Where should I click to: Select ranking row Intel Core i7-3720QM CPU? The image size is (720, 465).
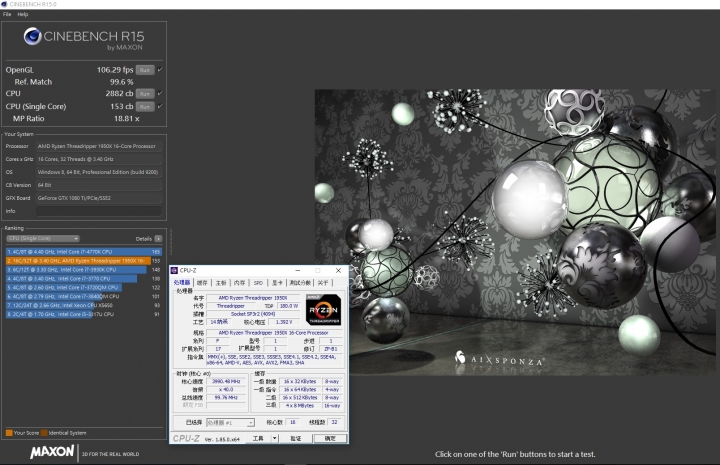tap(84, 287)
